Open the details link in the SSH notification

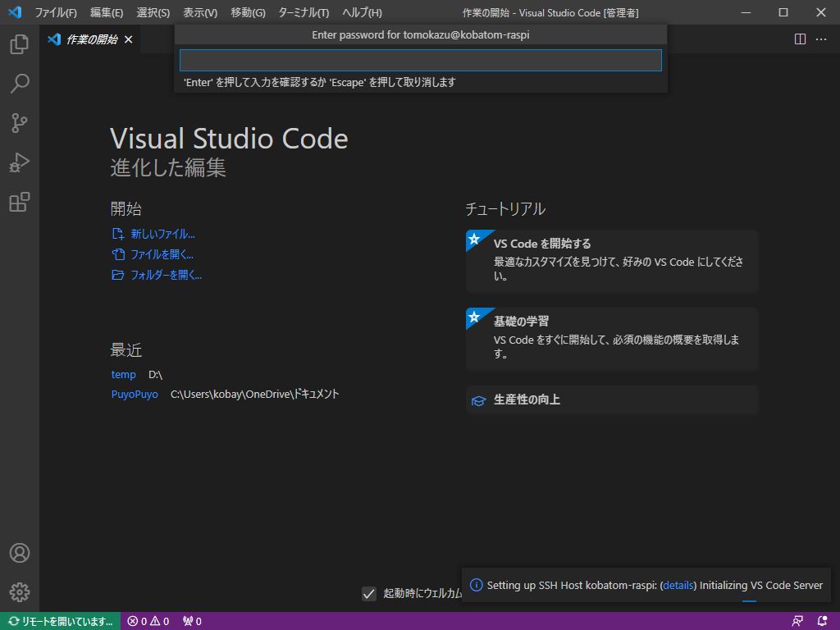pyautogui.click(x=678, y=585)
